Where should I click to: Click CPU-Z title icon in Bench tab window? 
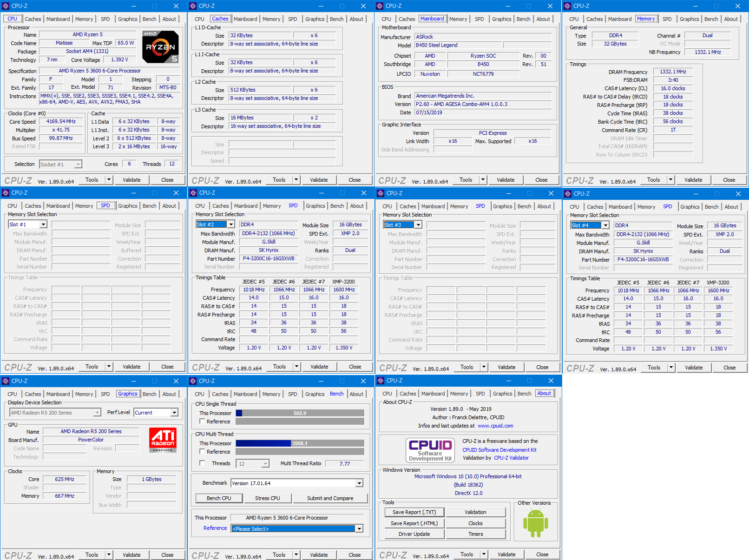click(x=193, y=381)
